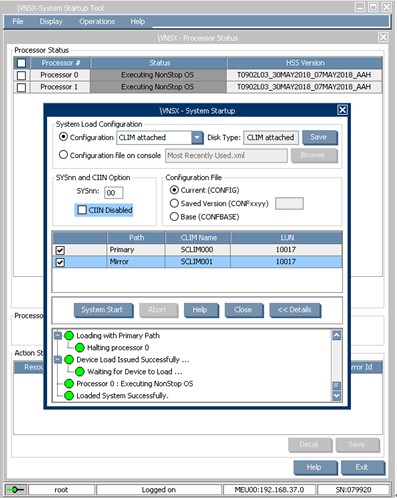
Task: Check the Processor 1 checkbox
Action: (x=22, y=87)
